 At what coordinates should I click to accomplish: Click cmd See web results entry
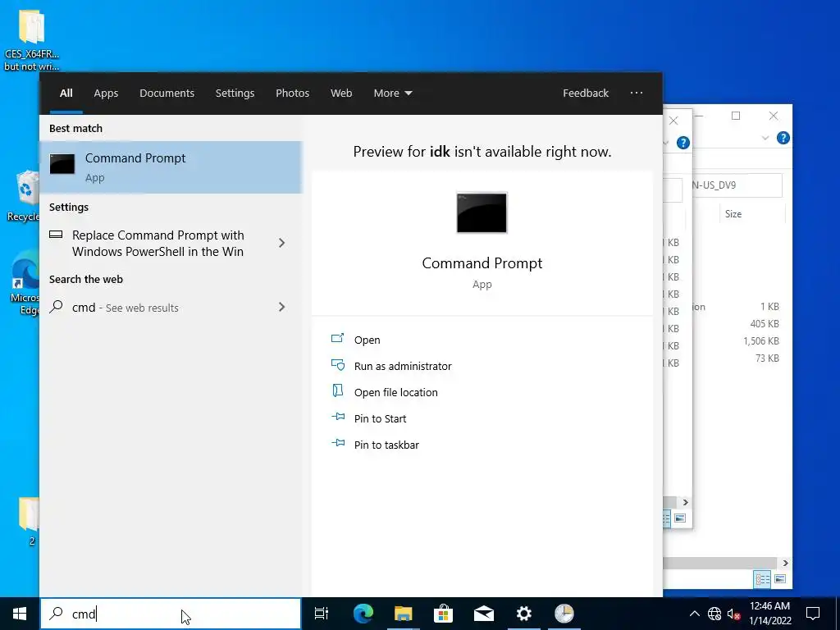pos(171,307)
